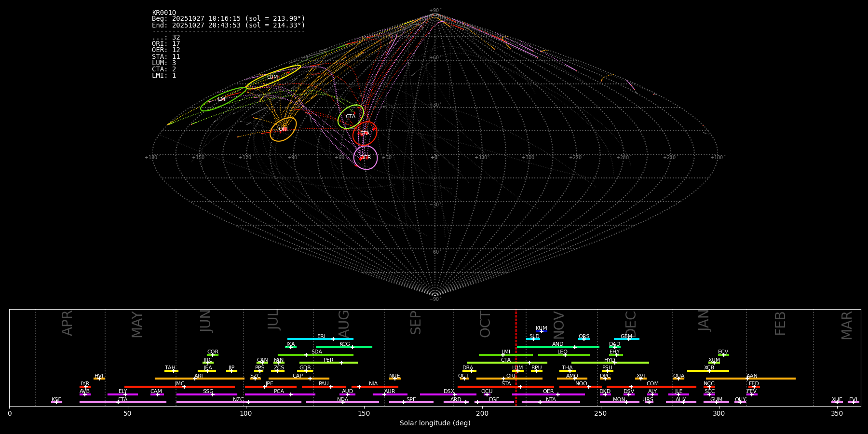Screen dimensions: 868x434
Task: Click the COM red shower bar in timeline
Action: tap(652, 387)
